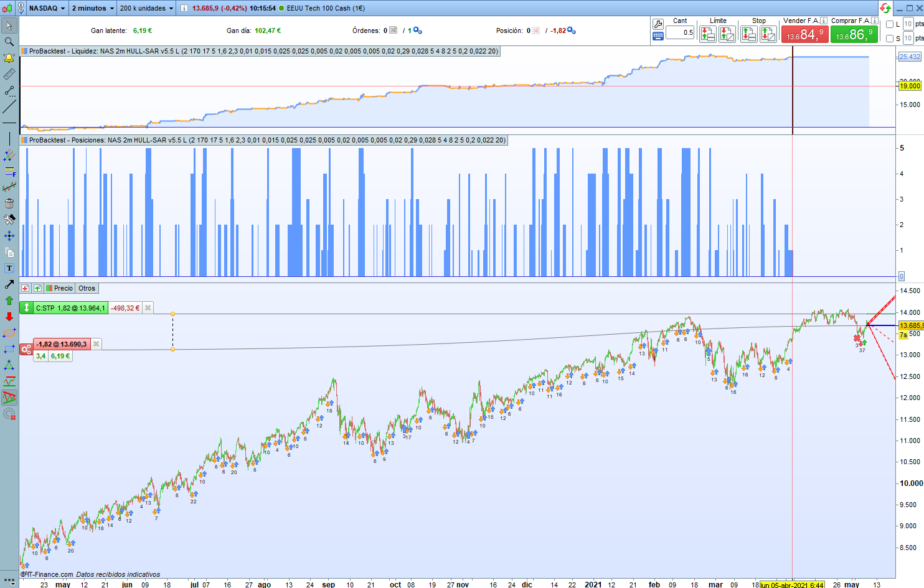The width and height of the screenshot is (924, 588).
Task: Select the magnifier zoom tool
Action: tap(9, 42)
